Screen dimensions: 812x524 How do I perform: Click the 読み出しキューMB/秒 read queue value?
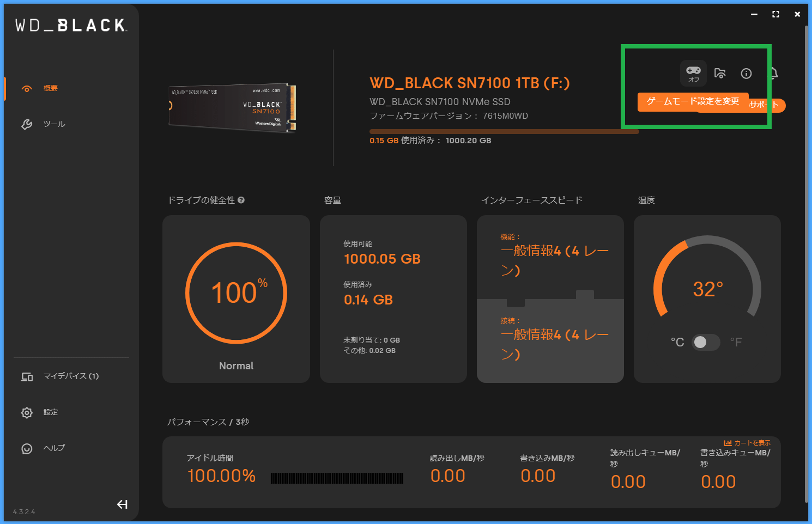628,482
